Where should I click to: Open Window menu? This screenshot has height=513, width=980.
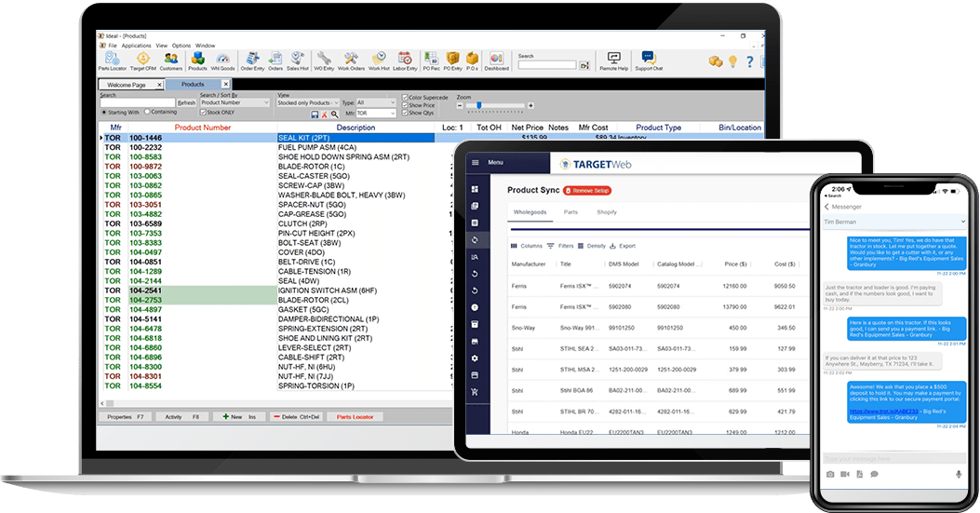coord(205,46)
